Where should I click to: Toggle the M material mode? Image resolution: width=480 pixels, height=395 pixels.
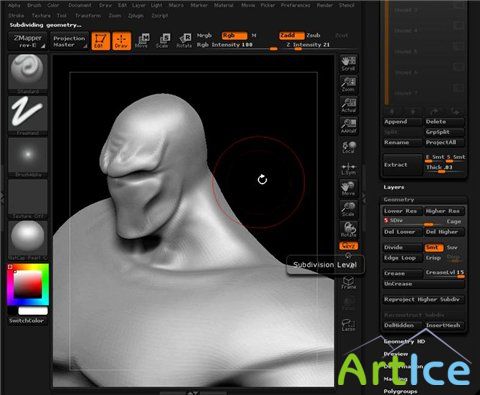[254, 35]
